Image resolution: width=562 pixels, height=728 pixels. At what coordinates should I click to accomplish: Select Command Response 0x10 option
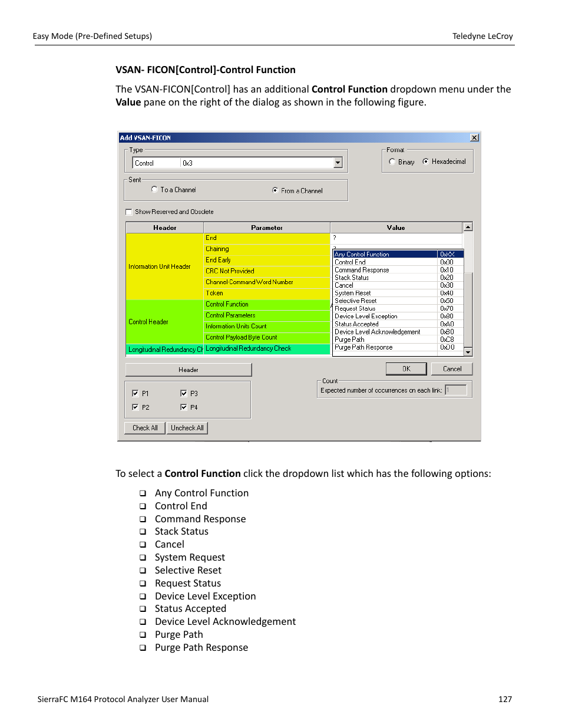tap(398, 269)
